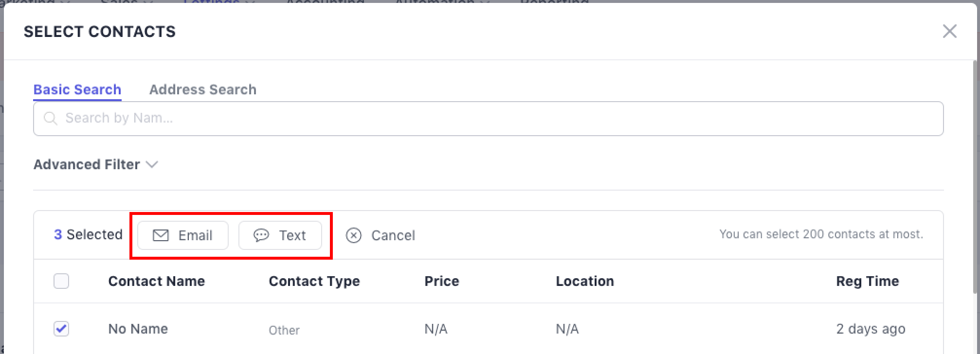Focus the Search by Name field
Image resolution: width=980 pixels, height=354 pixels.
[x=487, y=118]
